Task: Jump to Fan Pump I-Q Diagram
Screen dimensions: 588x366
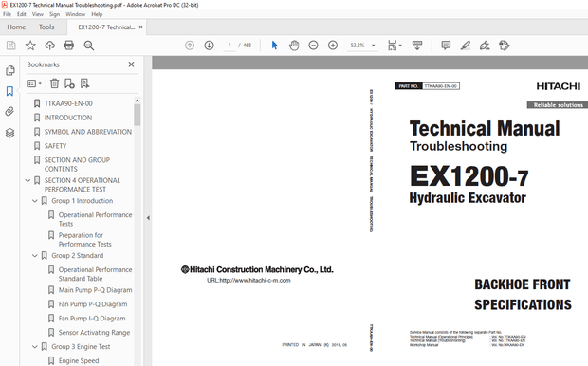Action: pyautogui.click(x=92, y=319)
